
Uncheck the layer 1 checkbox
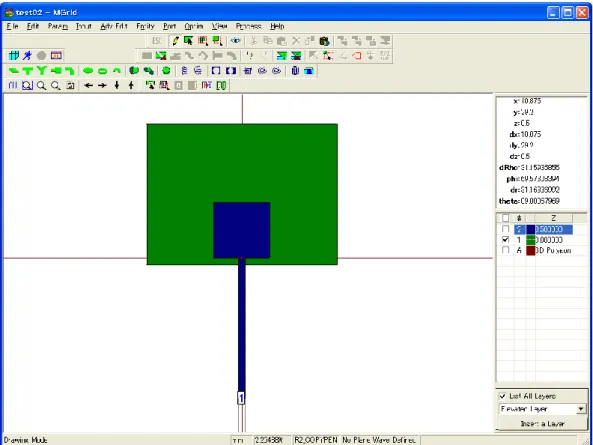tap(506, 240)
